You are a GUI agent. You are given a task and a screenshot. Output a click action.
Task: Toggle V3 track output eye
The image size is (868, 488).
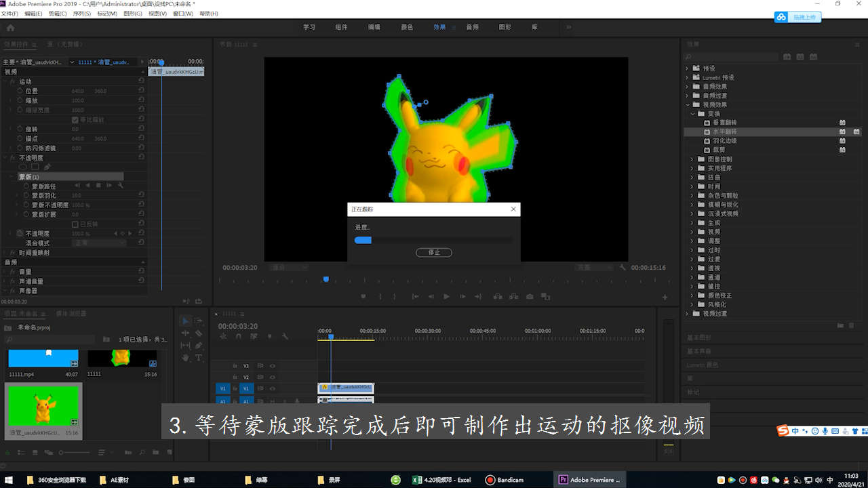pyautogui.click(x=273, y=365)
